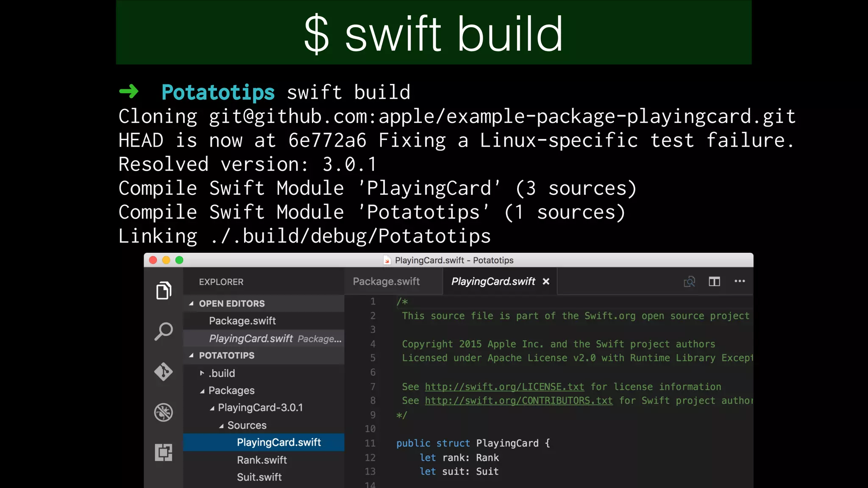Open the Search view magnifier icon
This screenshot has height=488, width=868.
pyautogui.click(x=164, y=331)
